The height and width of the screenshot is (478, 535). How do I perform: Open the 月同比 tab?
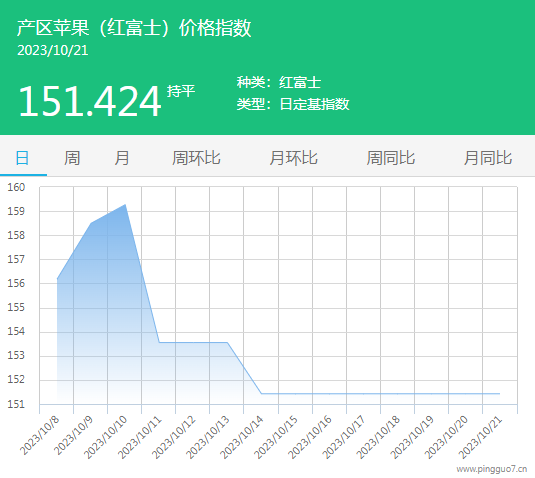pyautogui.click(x=488, y=158)
